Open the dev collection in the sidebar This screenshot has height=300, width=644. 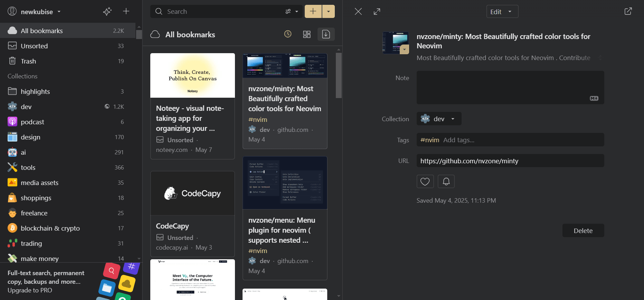pyautogui.click(x=68, y=107)
